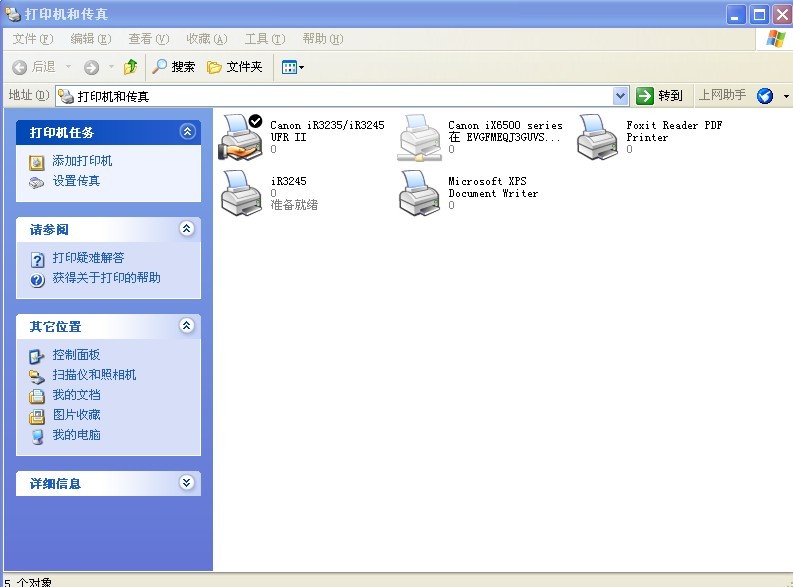Open the 我的电脑 link
The height and width of the screenshot is (587, 793).
76,435
